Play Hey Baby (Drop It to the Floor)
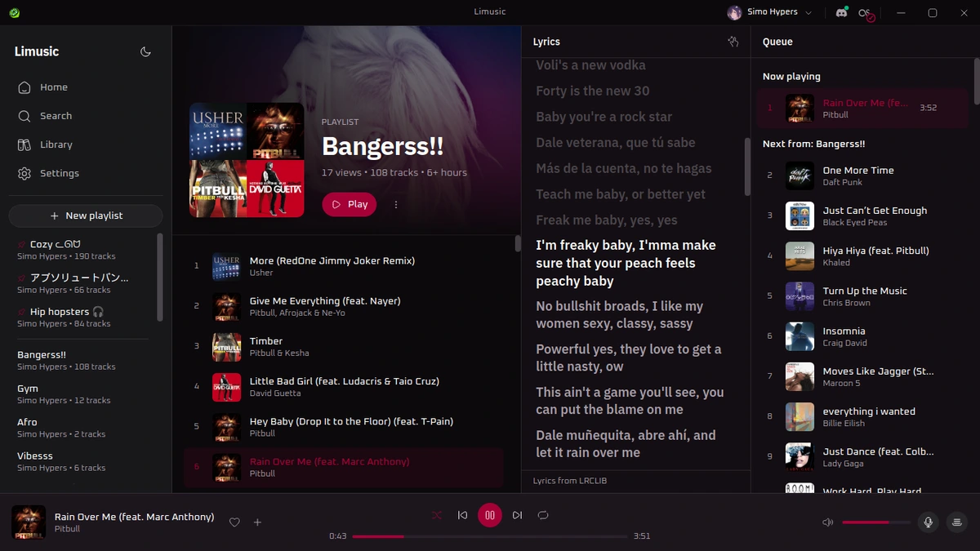Viewport: 980px width, 551px height. click(343, 427)
